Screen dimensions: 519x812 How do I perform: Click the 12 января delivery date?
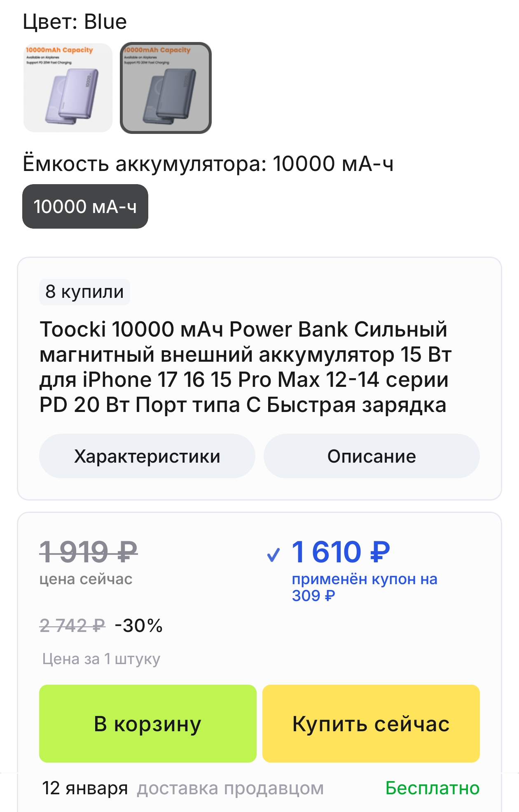tap(85, 788)
